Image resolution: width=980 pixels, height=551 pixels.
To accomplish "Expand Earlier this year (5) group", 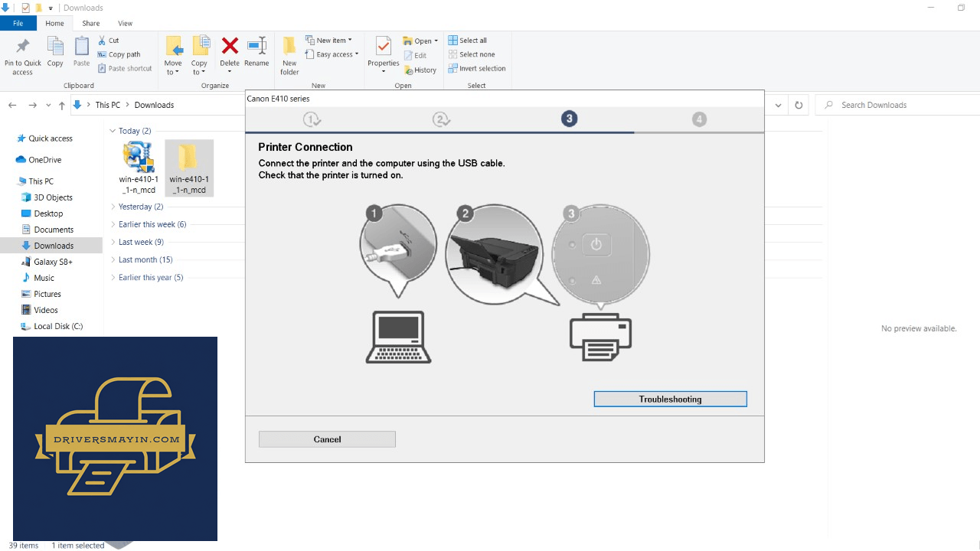I will (113, 277).
